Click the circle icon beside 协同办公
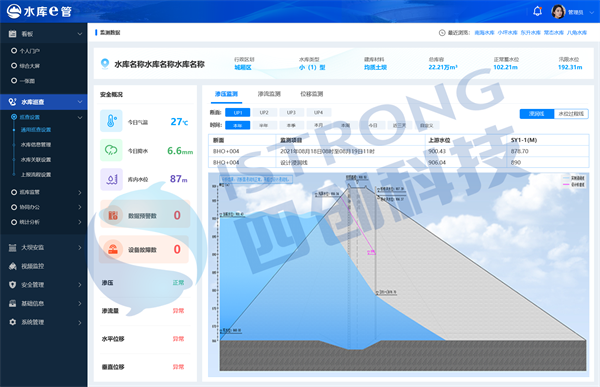 [x=14, y=207]
